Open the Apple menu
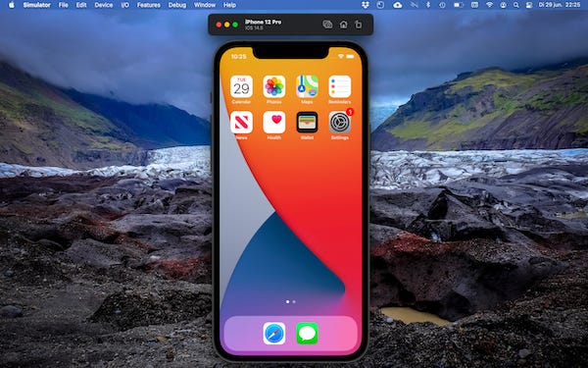588x368 pixels. tap(11, 5)
